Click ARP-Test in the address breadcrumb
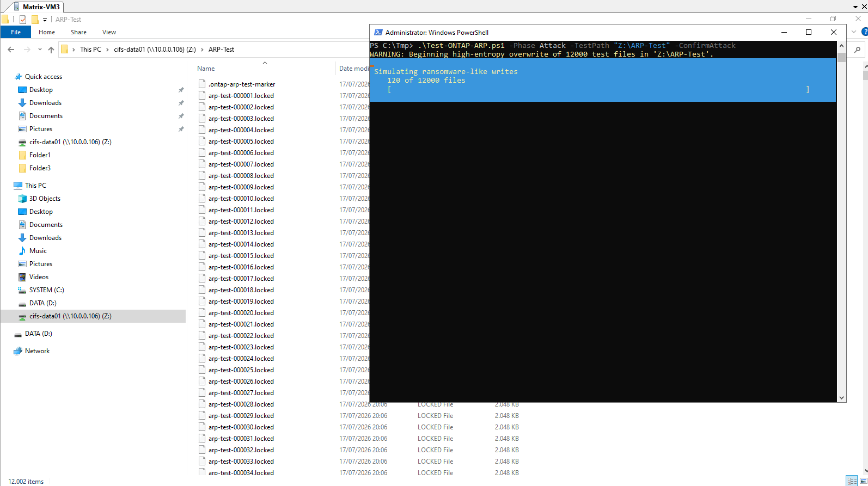 221,50
